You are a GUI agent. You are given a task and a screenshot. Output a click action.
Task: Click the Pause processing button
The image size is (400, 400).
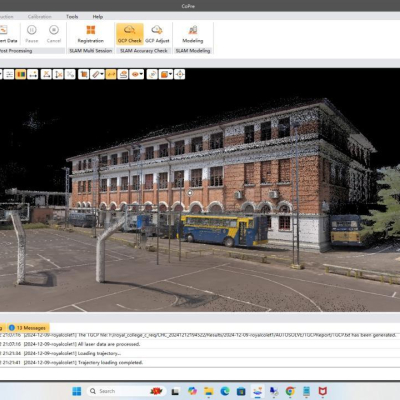coord(32,34)
